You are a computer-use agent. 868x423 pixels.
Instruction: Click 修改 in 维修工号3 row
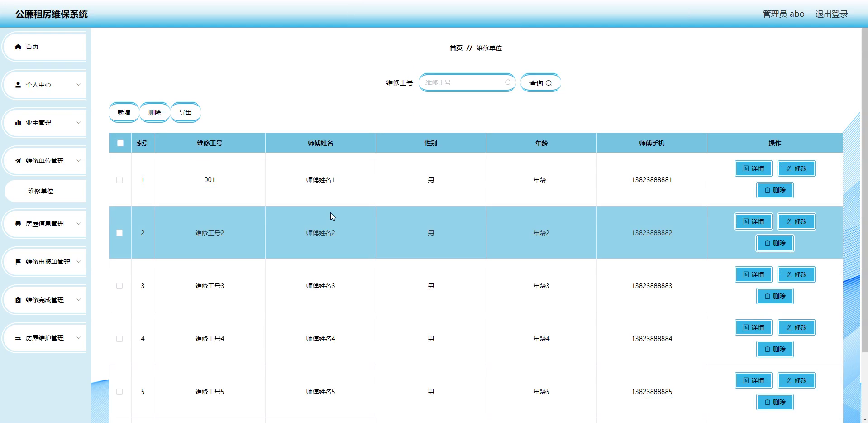[x=796, y=274]
